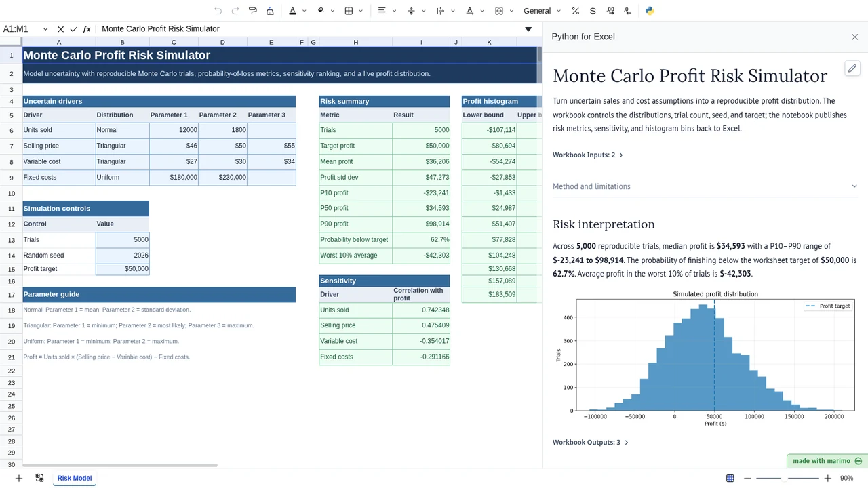The image size is (868, 488).
Task: Select the Risk Model sheet tab
Action: click(x=75, y=478)
